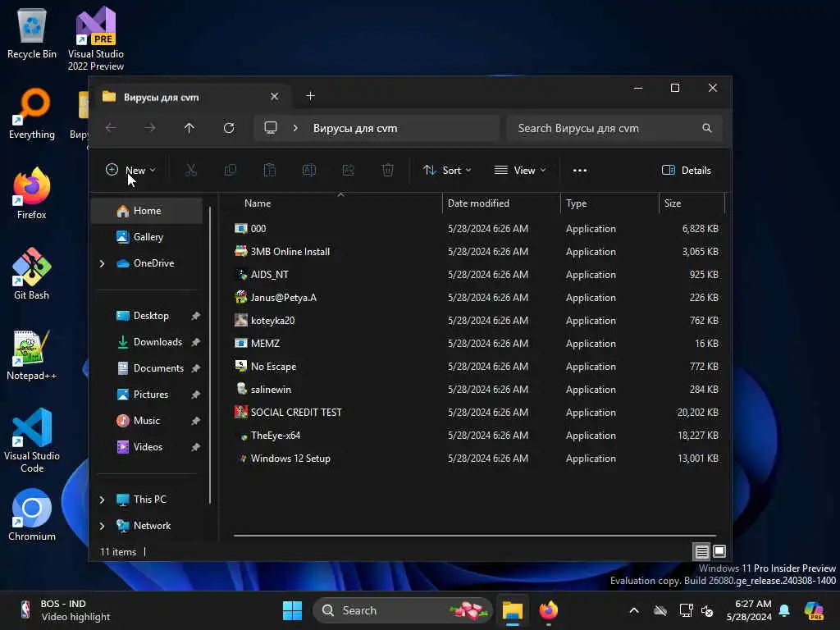Click the search magnifier icon in Explorer
Screen dimensions: 840x630
707,128
